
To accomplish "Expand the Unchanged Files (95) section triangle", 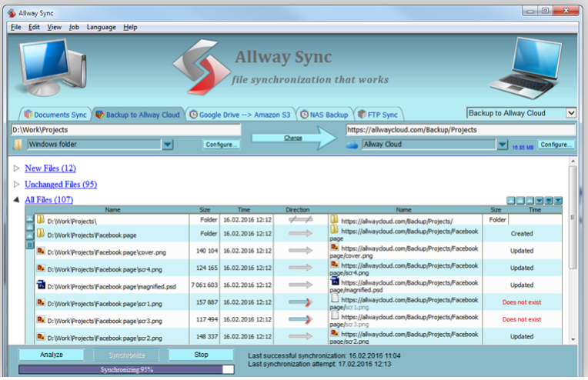I will pyautogui.click(x=16, y=184).
